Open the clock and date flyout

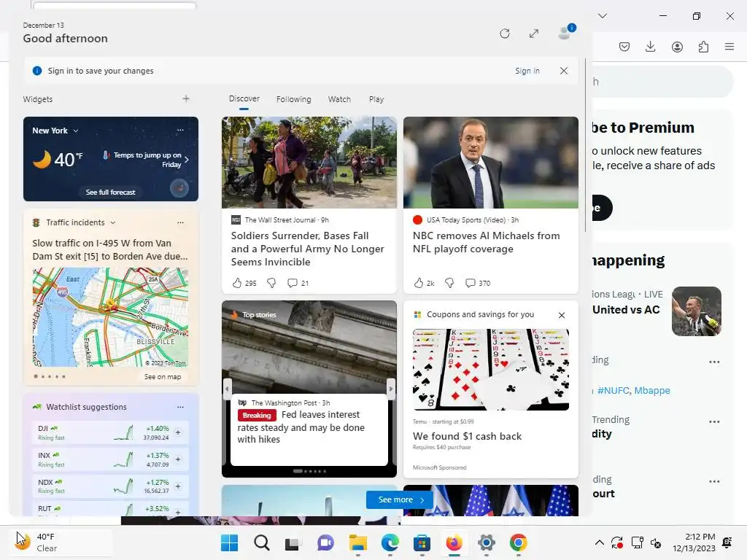[x=694, y=542]
